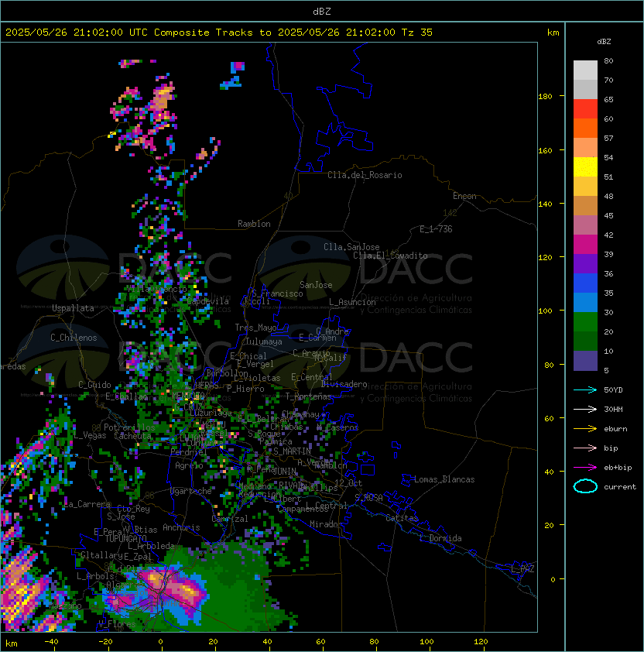The height and width of the screenshot is (652, 644).
Task: Click the '80' value on the dBZ scale
Action: coord(608,60)
